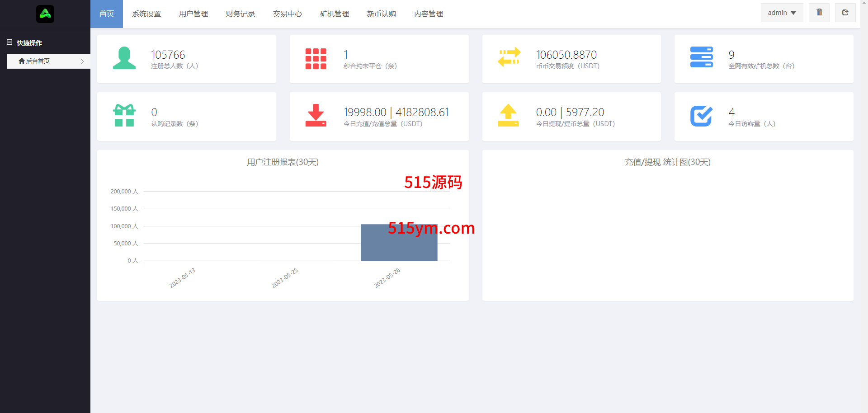
Task: Expand the 后台首页 chevron arrow
Action: point(82,61)
